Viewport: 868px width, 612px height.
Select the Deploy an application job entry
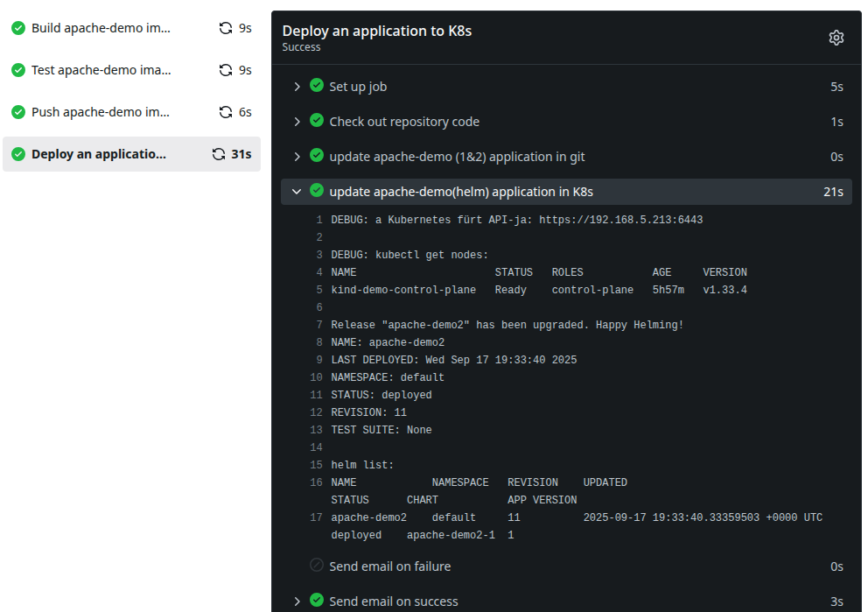[x=98, y=154]
